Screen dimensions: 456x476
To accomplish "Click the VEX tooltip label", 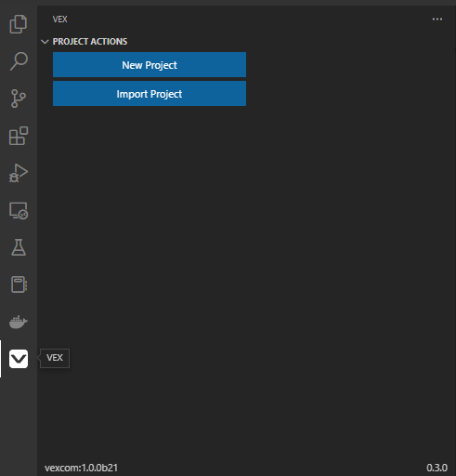I will (55, 358).
